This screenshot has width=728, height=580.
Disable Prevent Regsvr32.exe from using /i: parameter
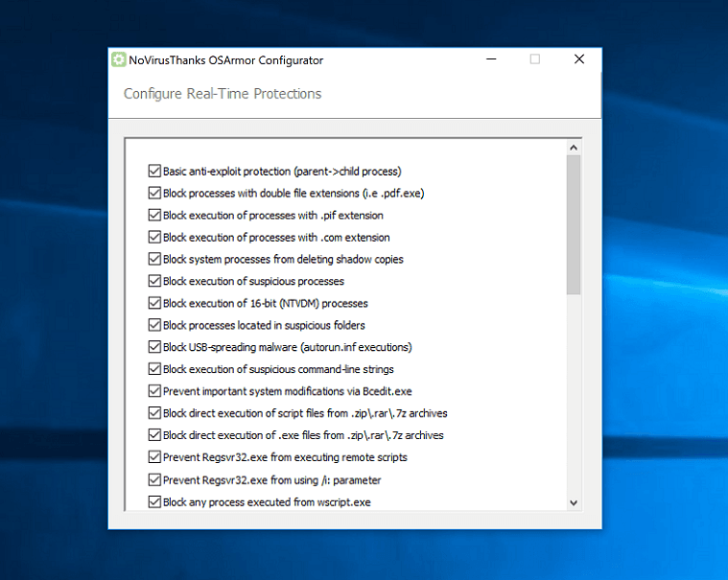tap(154, 479)
